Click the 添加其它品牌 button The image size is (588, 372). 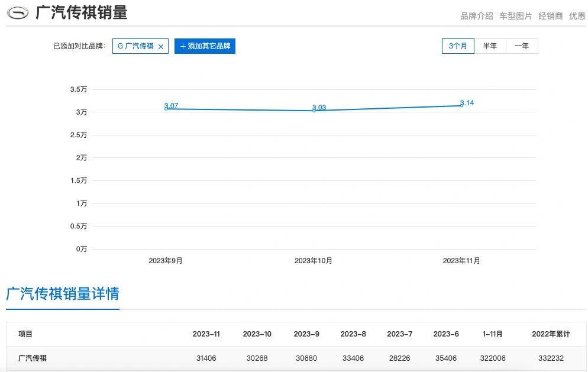(205, 46)
